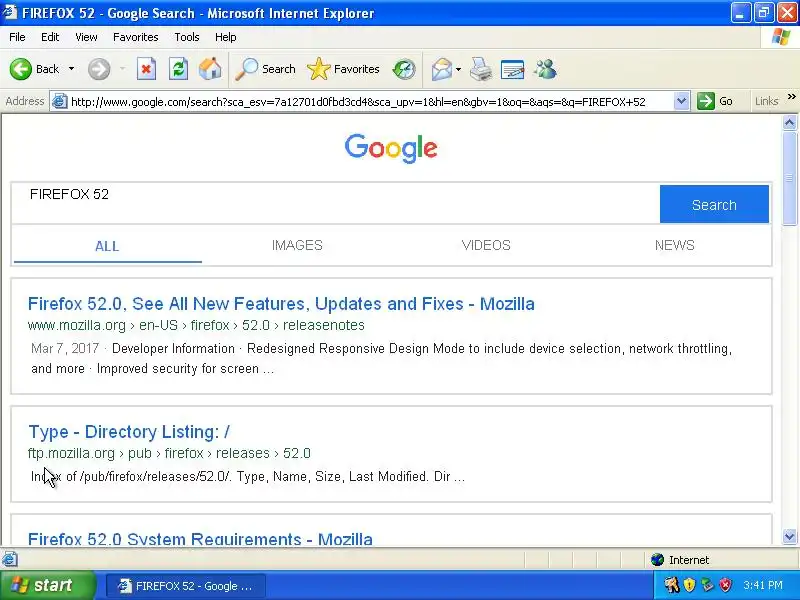
Task: Click the greyed-out Forward arrow button
Action: 99,69
